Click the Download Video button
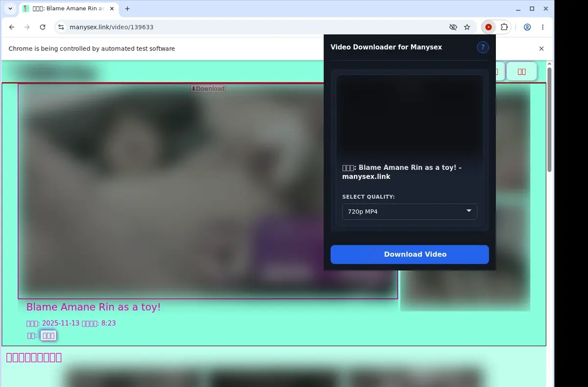The width and height of the screenshot is (588, 387). tap(410, 254)
